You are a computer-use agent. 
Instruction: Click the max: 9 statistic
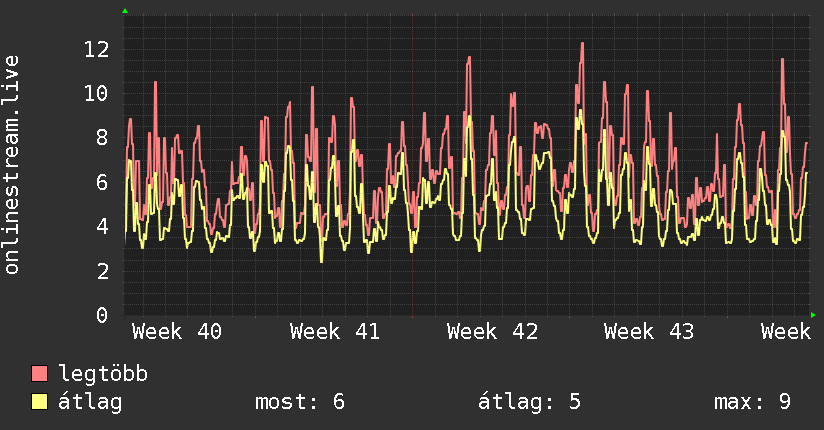click(x=753, y=402)
